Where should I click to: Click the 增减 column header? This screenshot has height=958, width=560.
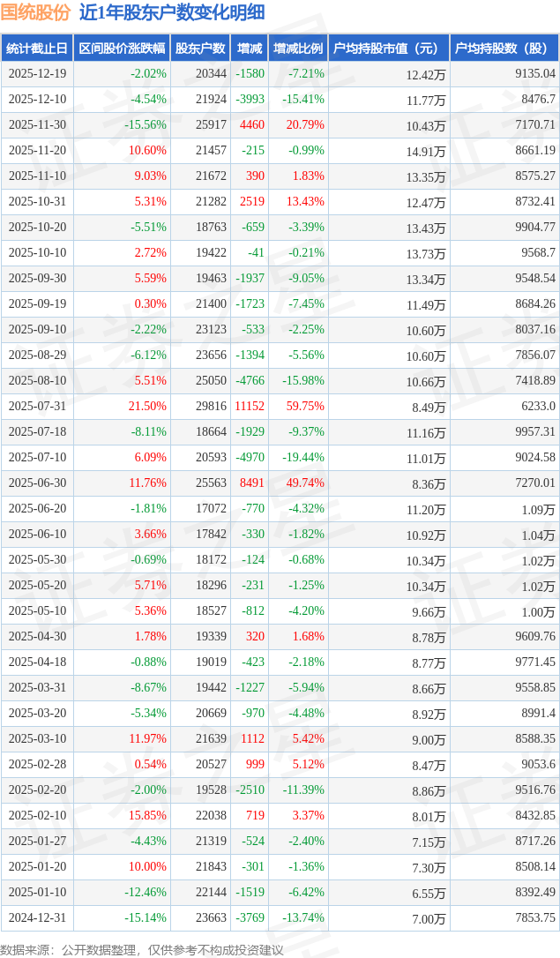coord(250,49)
